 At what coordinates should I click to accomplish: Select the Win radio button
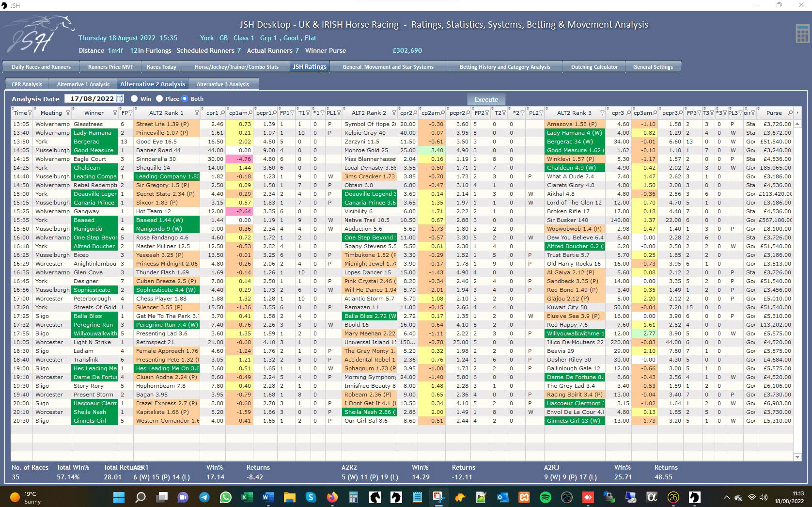[134, 98]
